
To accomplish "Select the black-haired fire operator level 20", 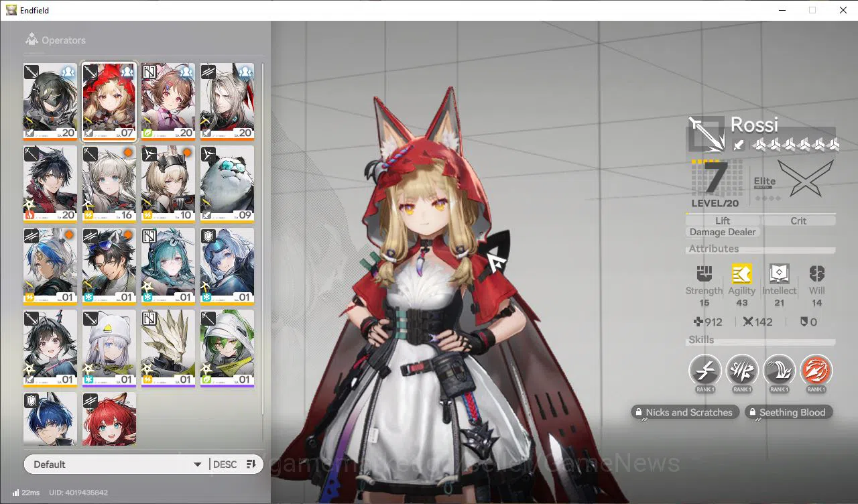I will coord(50,184).
